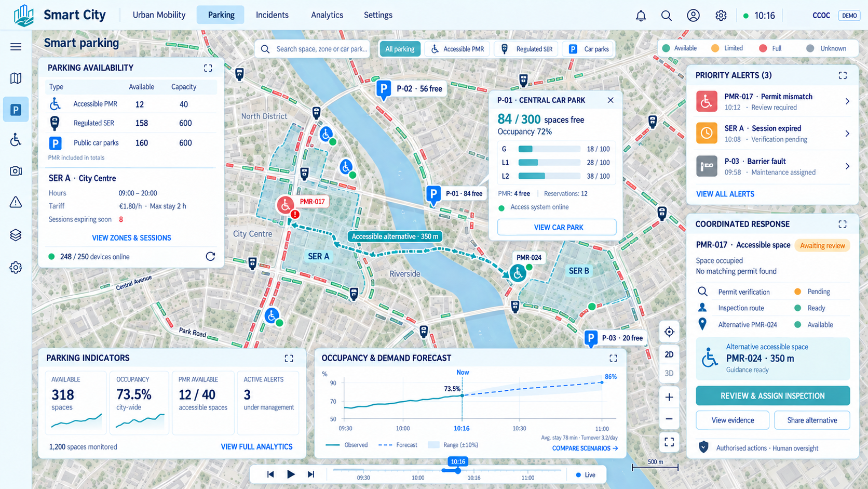868x489 pixels.
Task: Center map on current location
Action: tap(669, 332)
